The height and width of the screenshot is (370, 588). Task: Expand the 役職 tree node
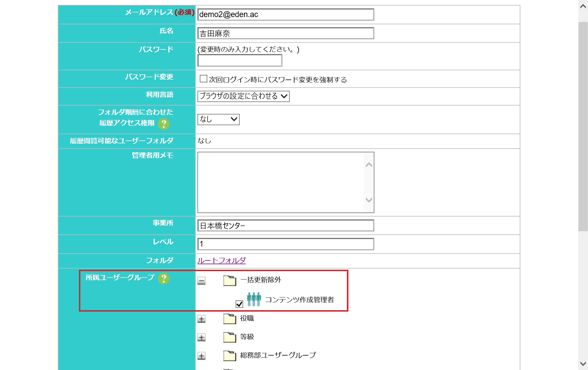(x=201, y=319)
